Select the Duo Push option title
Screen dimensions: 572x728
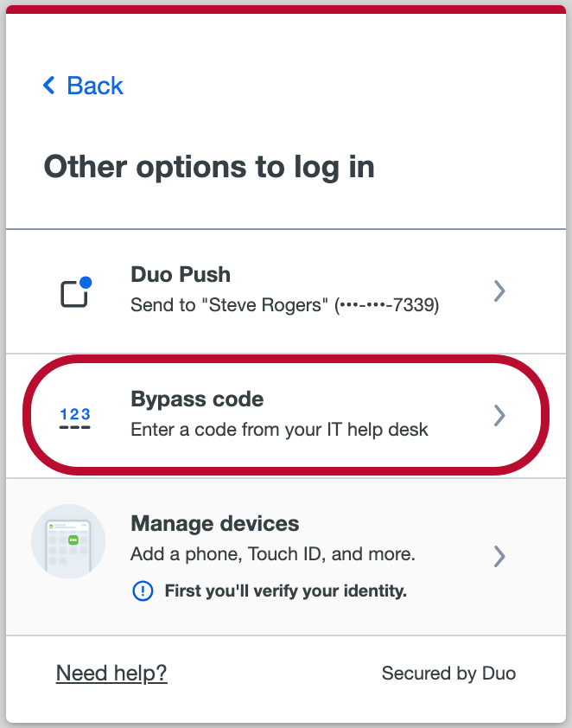(181, 275)
